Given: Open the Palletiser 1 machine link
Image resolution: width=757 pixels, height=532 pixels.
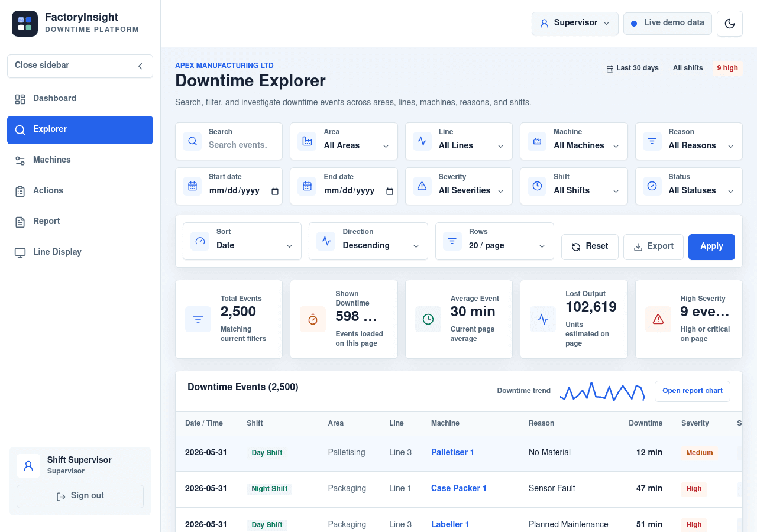Looking at the screenshot, I should pos(452,452).
